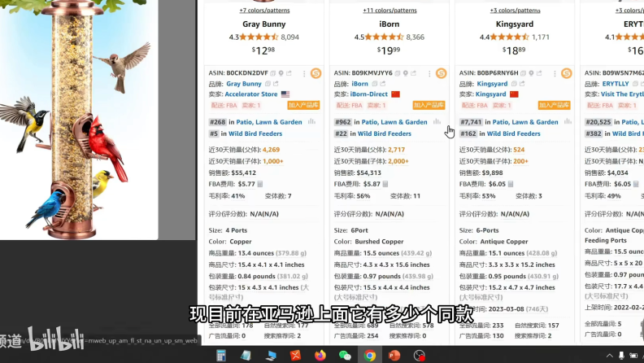This screenshot has width=644, height=363.
Task: Copy ASIN B09KMVJYY6 with copy icon
Action: (x=398, y=73)
